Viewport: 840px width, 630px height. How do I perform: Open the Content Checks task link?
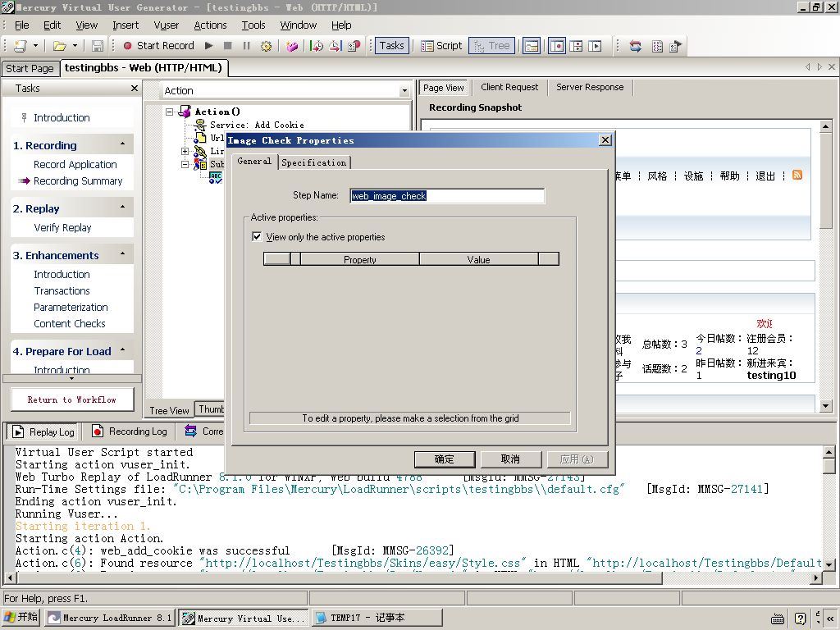(x=70, y=323)
